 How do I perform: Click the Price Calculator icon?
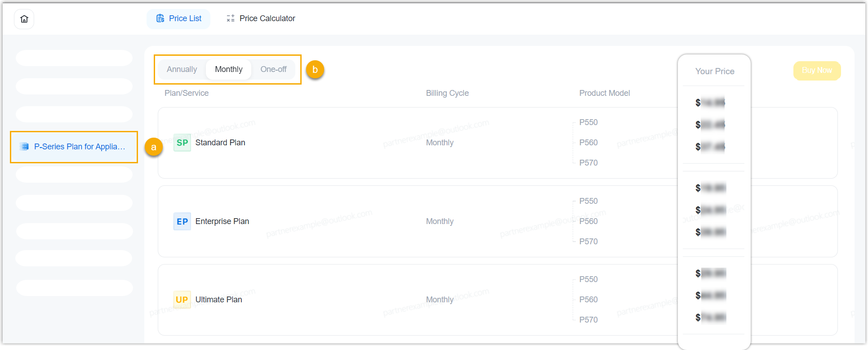coord(231,18)
